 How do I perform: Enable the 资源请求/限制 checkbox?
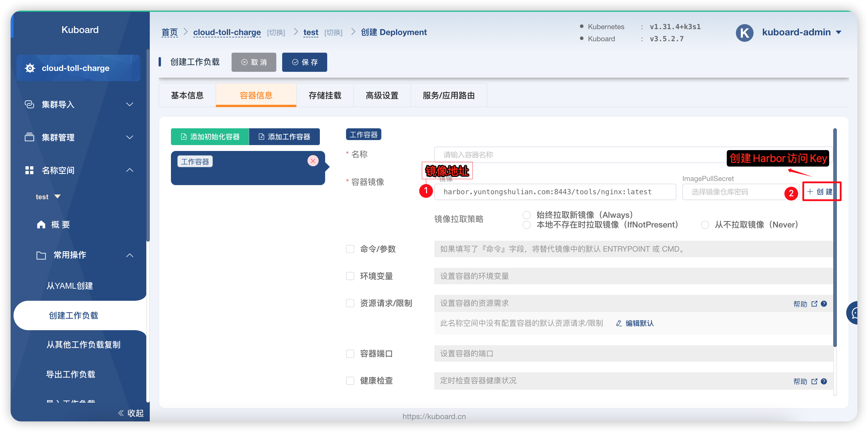pyautogui.click(x=350, y=303)
